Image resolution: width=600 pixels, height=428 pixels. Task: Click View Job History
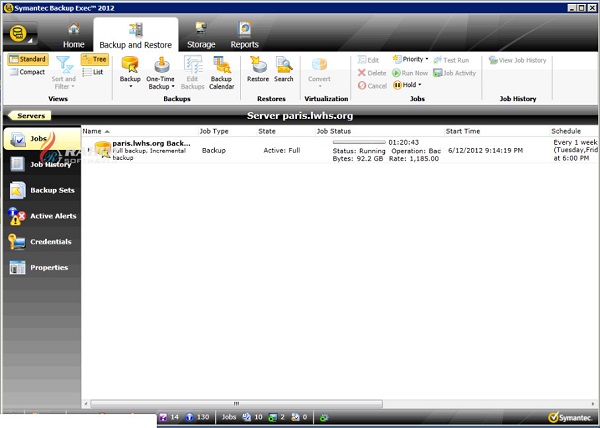pyautogui.click(x=517, y=60)
